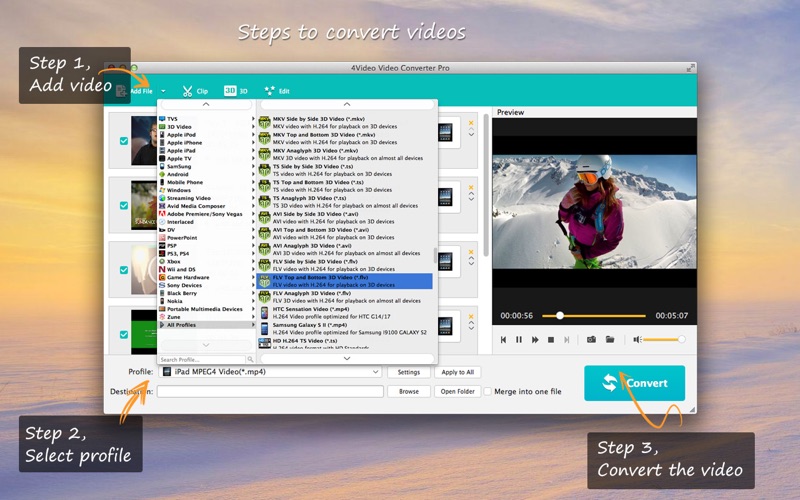This screenshot has width=800, height=500.
Task: Open the Clip scissors tool
Action: point(195,91)
